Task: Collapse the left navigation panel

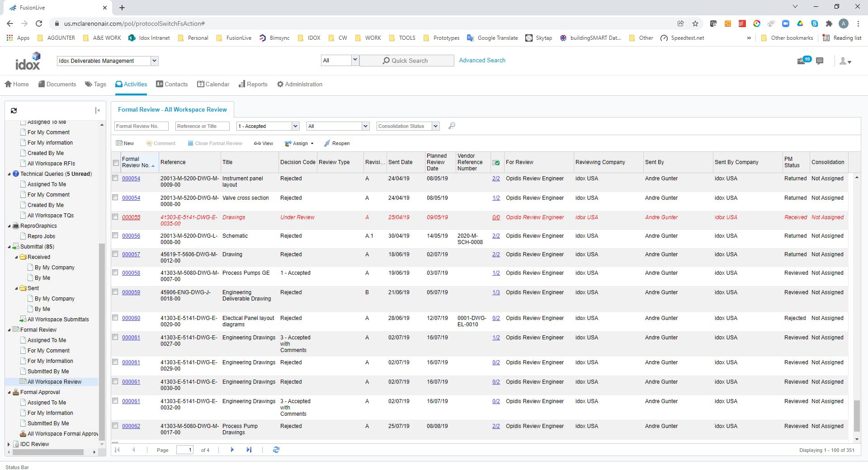Action: [x=97, y=111]
